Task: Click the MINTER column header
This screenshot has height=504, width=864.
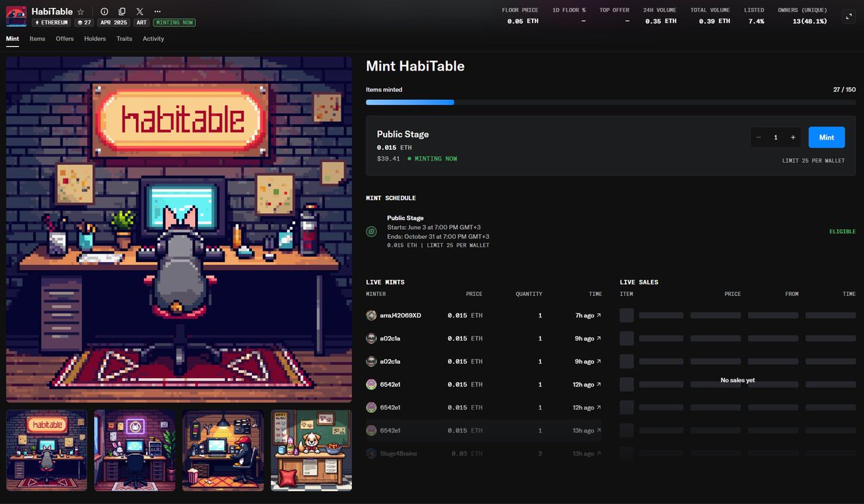Action: [x=376, y=294]
